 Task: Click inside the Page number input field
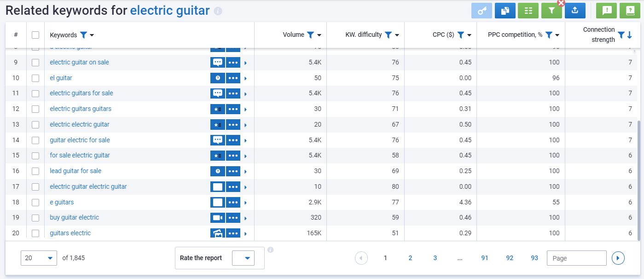point(576,258)
